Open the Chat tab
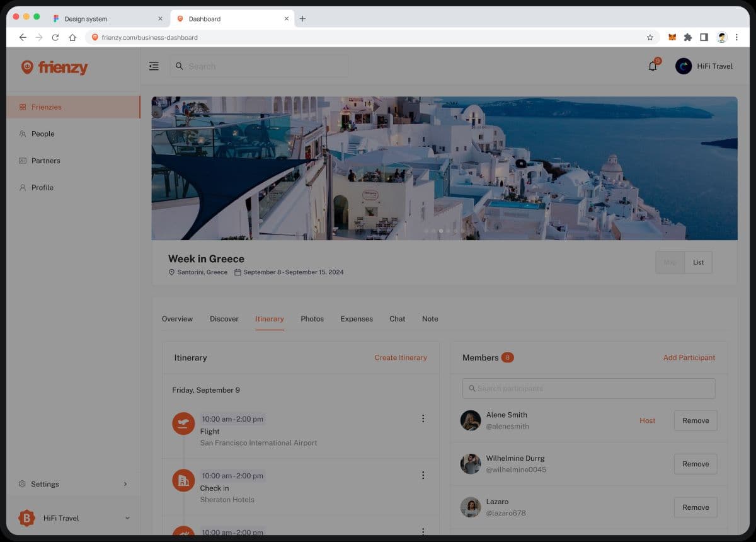756x542 pixels. coord(398,319)
